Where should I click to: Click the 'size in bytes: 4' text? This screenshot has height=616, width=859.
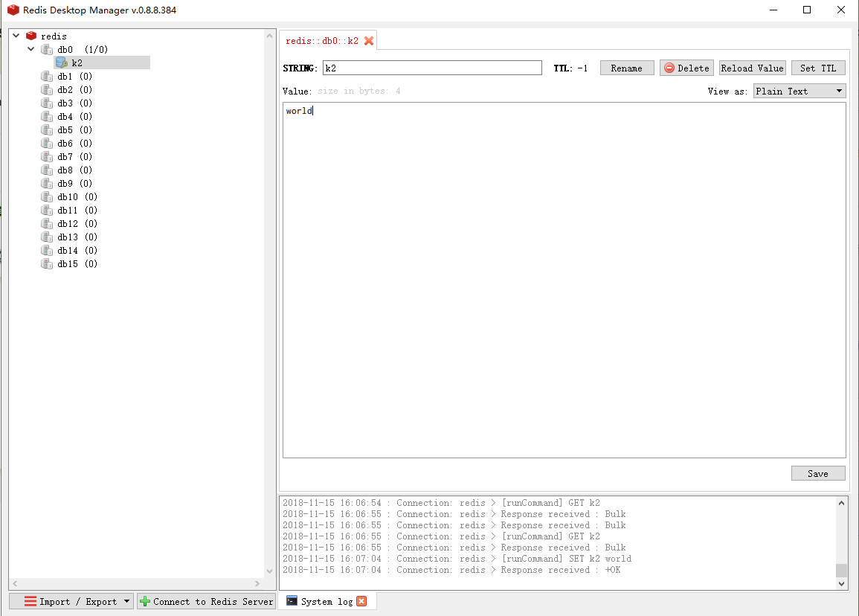pos(358,91)
